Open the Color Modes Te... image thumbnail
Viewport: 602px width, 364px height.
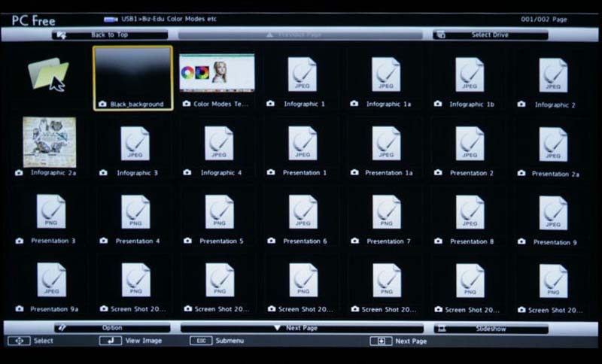[x=217, y=73]
